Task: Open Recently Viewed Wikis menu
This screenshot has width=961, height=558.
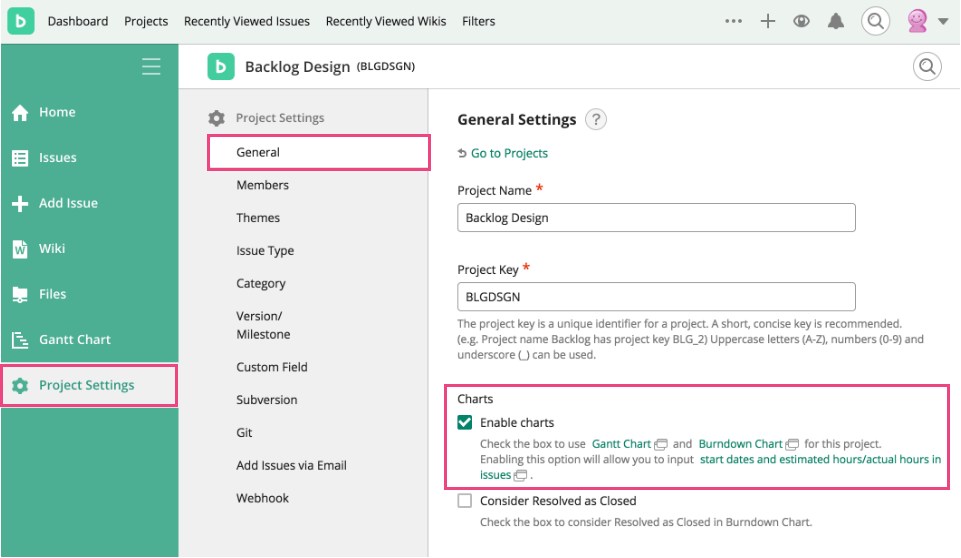Action: coord(386,21)
